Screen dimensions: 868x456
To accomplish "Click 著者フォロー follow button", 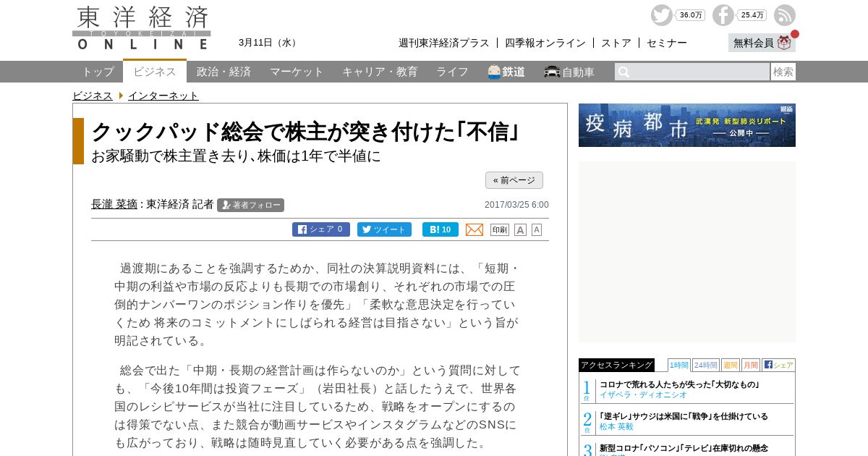I will 250,205.
